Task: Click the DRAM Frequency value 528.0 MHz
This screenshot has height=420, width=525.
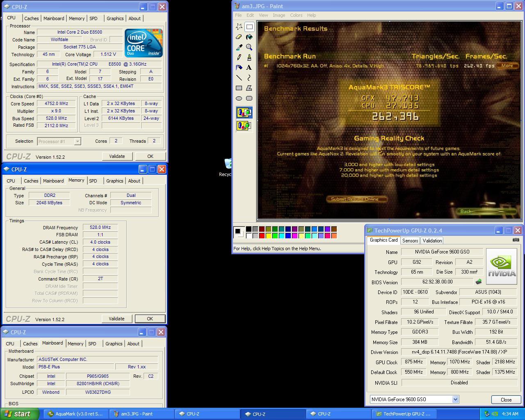Action: coord(100,227)
